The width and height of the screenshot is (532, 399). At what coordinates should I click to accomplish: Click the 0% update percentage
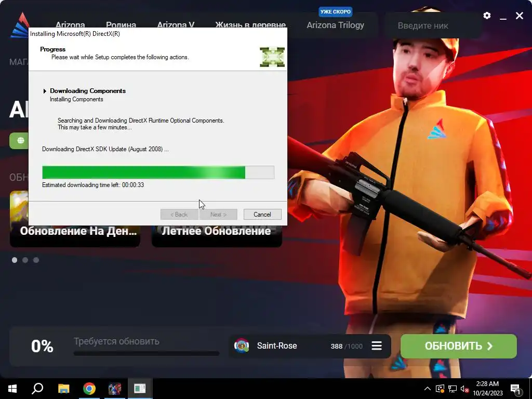click(42, 346)
